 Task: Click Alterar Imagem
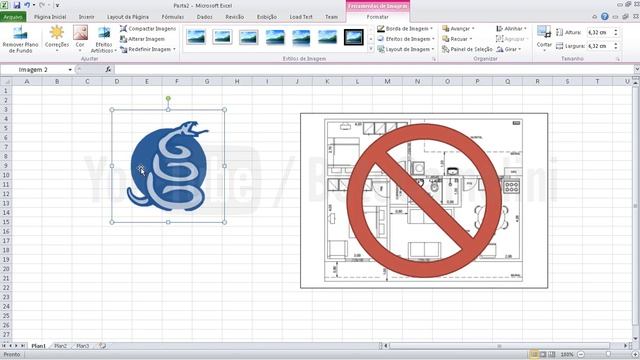click(x=142, y=39)
